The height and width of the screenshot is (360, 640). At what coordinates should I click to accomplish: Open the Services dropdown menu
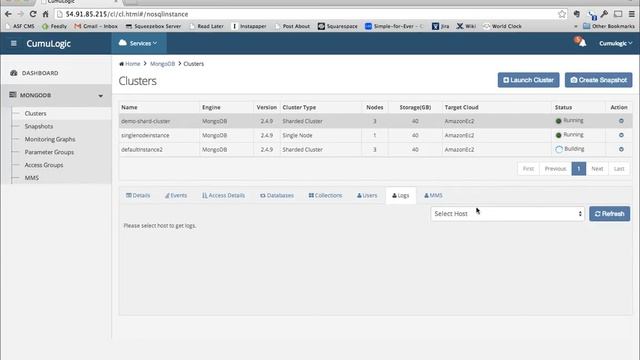tap(138, 43)
